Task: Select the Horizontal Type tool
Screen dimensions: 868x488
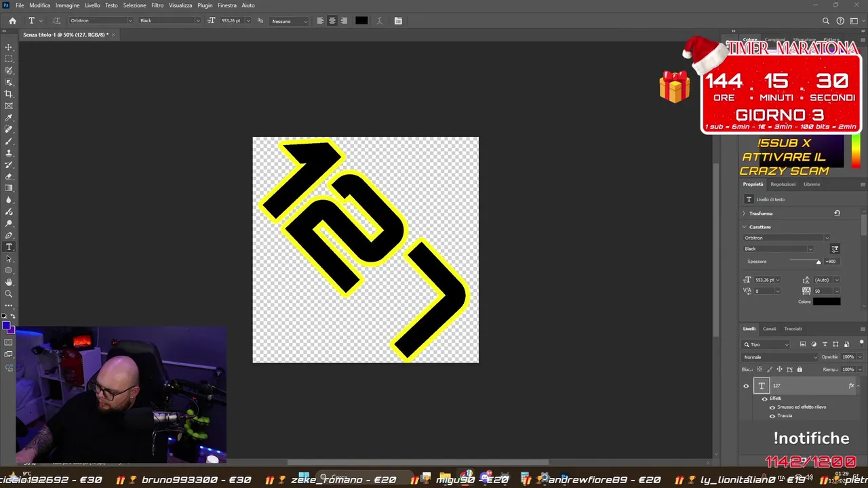Action: click(9, 247)
